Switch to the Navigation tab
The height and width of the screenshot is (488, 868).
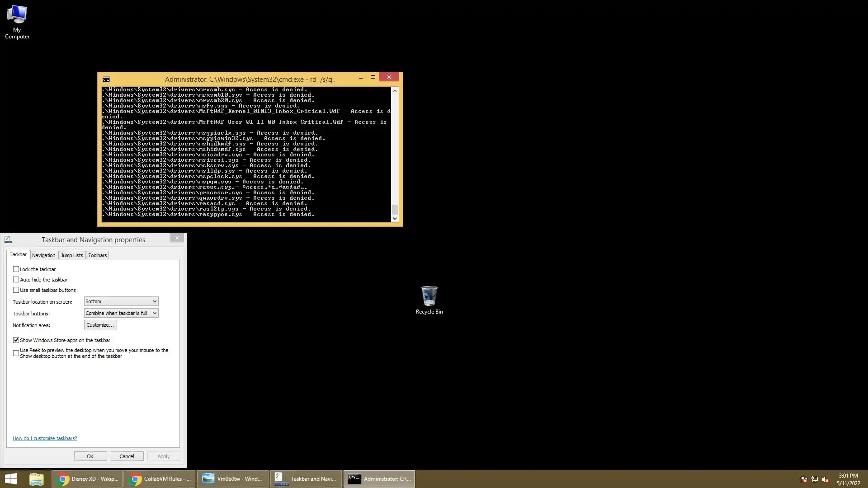pos(43,255)
